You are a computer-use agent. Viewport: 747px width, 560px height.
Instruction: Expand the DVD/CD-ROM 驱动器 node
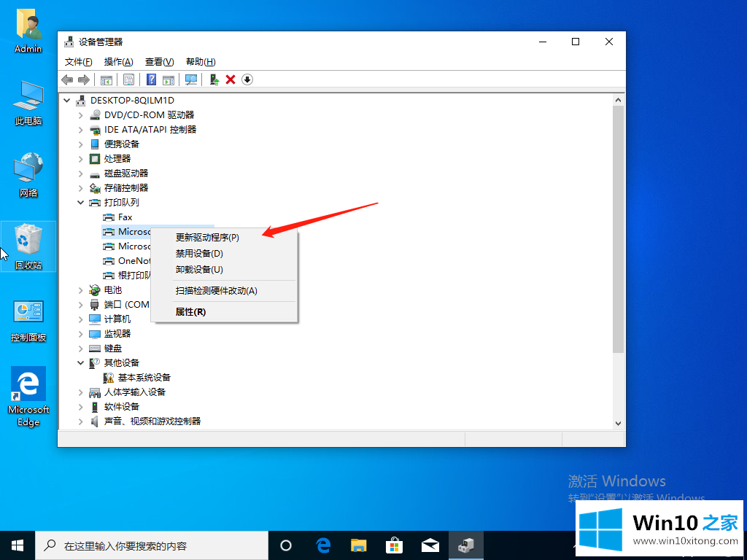(81, 115)
